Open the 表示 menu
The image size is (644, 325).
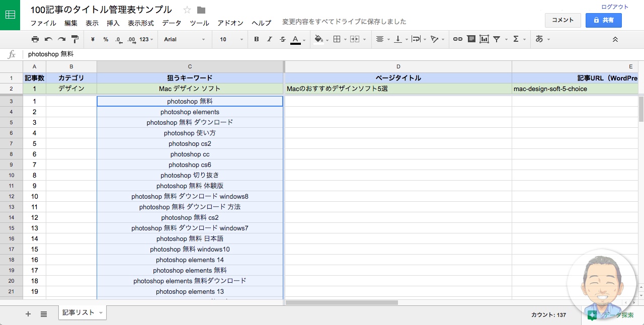[x=92, y=23]
